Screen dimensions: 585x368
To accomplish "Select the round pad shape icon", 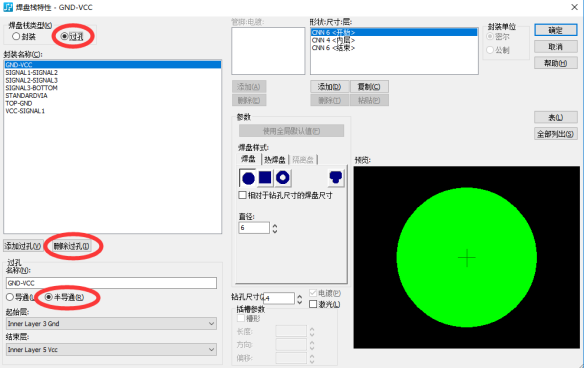I will click(x=248, y=178).
